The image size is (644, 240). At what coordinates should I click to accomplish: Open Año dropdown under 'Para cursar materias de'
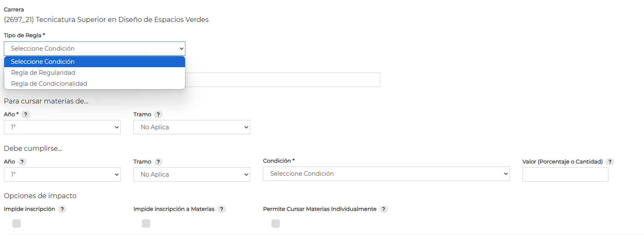tap(62, 127)
